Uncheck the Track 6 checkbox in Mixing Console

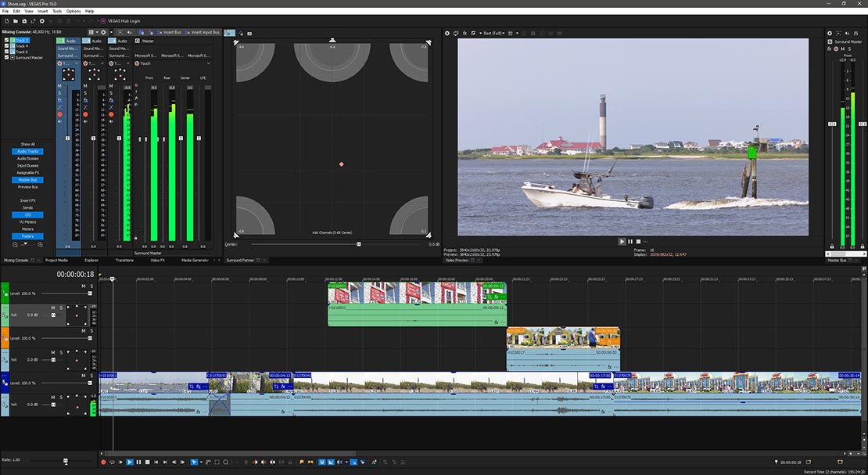click(6, 52)
